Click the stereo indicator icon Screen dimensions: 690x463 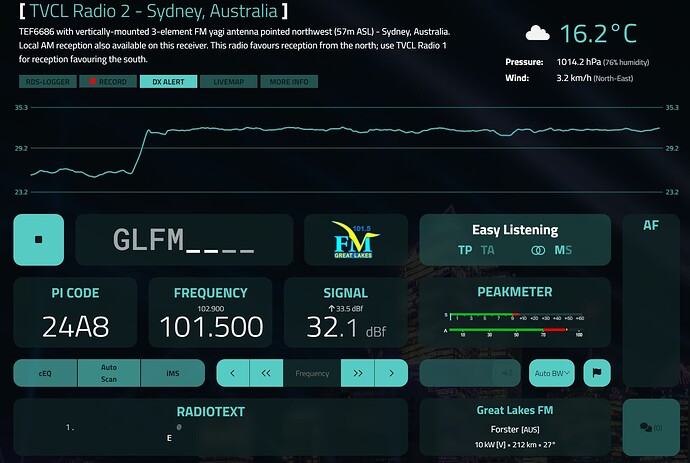(x=538, y=251)
